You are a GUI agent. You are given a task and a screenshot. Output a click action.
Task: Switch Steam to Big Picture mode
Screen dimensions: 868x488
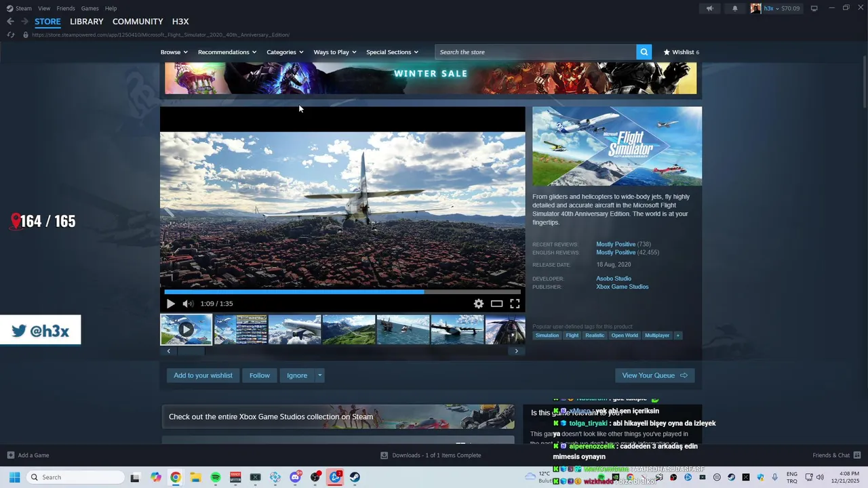(814, 8)
